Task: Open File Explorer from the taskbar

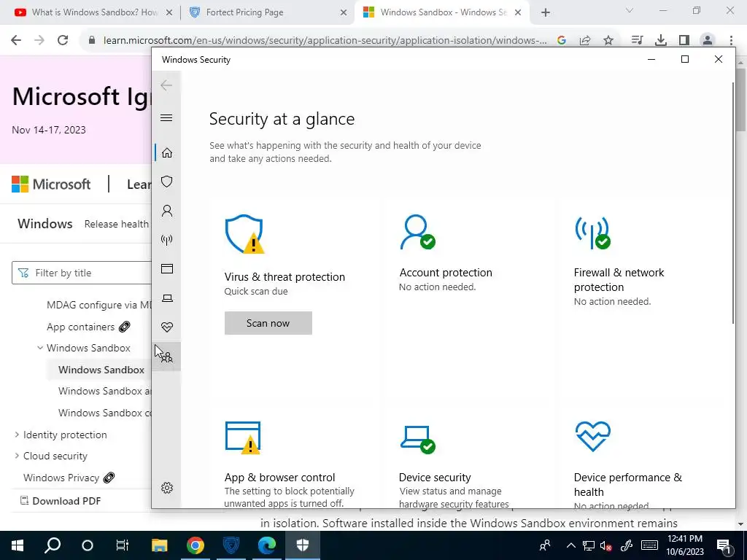Action: coord(159,545)
